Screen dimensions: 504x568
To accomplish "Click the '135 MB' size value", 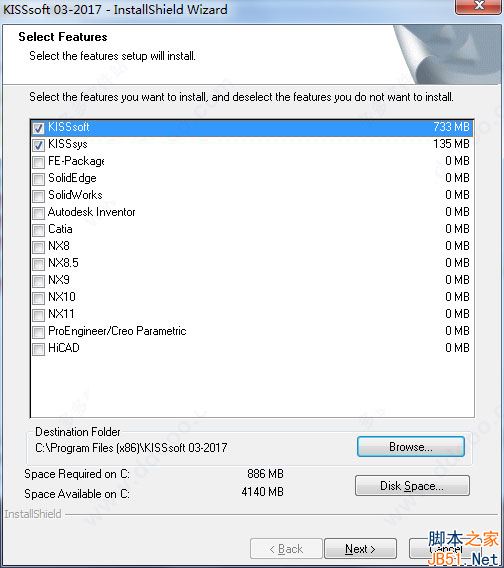I will tap(451, 144).
